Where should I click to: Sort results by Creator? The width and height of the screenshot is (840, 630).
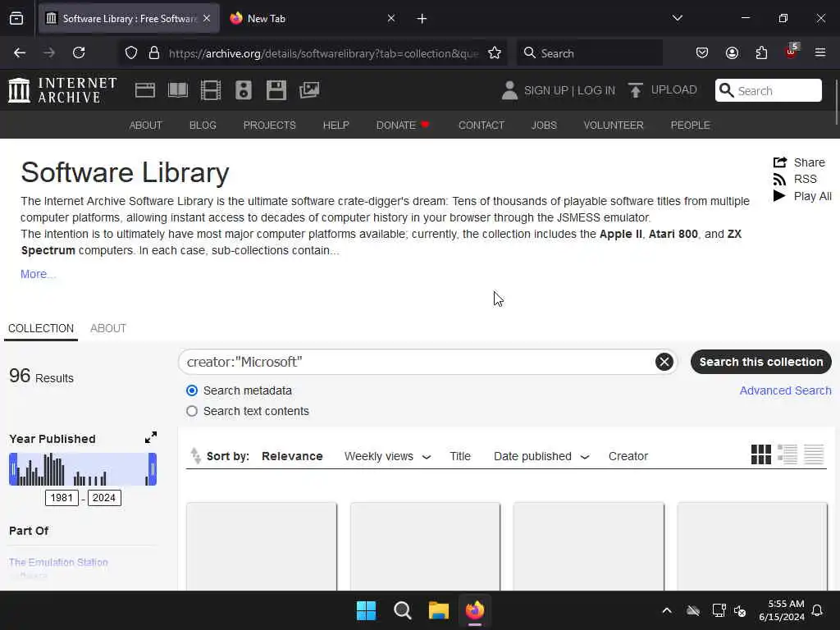pos(628,456)
